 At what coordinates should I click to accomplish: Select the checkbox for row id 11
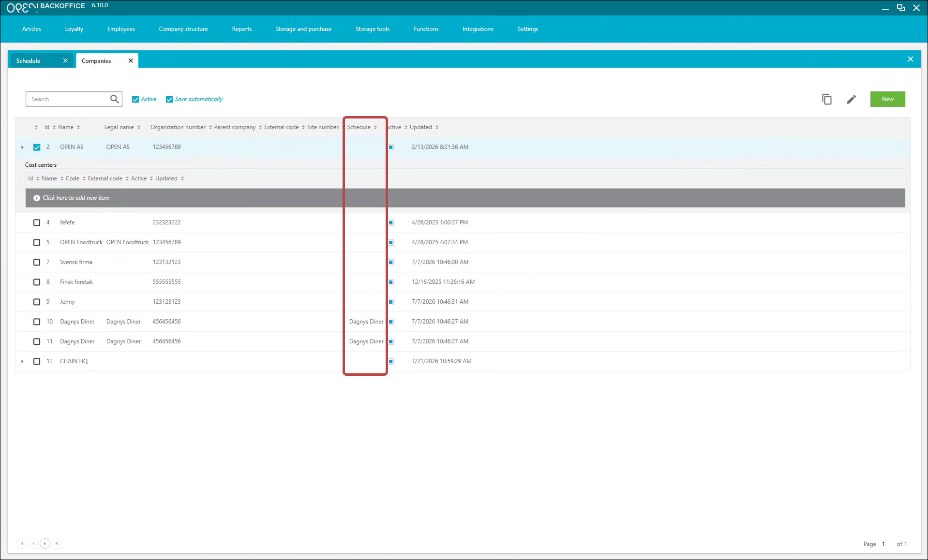(37, 341)
